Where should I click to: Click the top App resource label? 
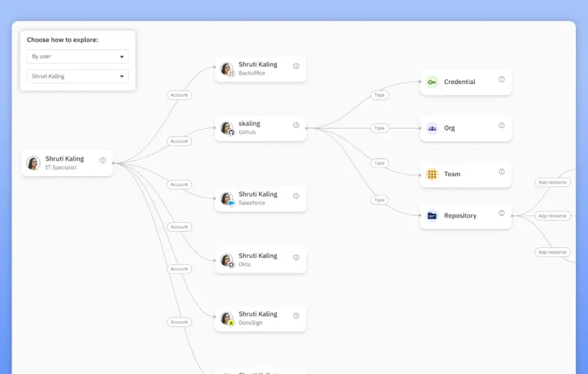(x=552, y=182)
